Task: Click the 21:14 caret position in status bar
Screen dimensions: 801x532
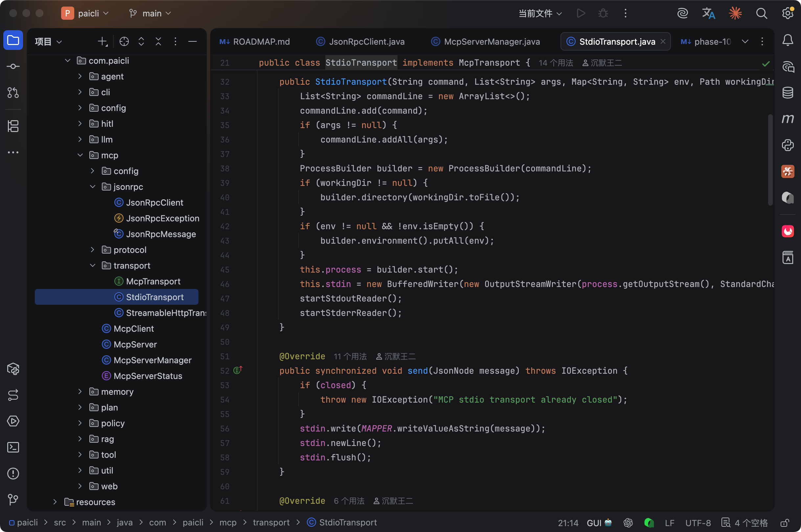Action: 568,523
